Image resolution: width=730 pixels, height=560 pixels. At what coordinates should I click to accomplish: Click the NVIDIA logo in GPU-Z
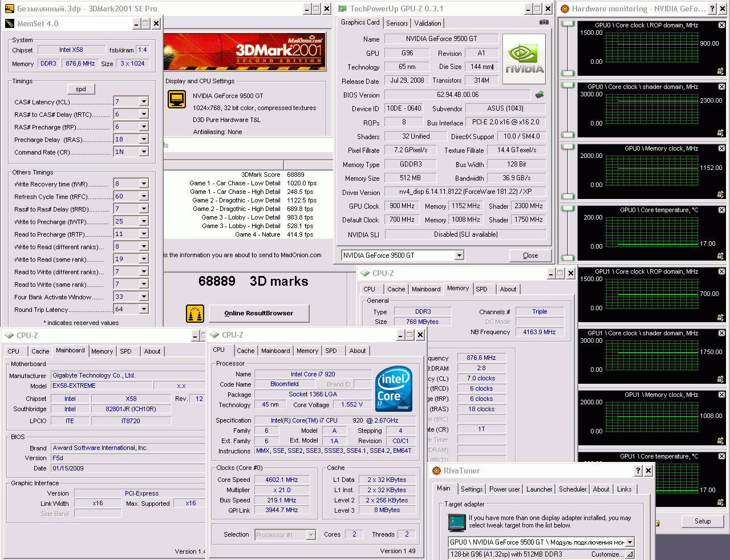click(524, 59)
